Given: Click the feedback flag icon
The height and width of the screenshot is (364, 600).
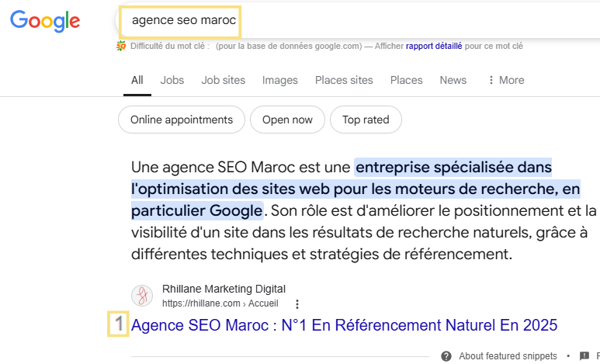Looking at the screenshot, I should click(584, 356).
